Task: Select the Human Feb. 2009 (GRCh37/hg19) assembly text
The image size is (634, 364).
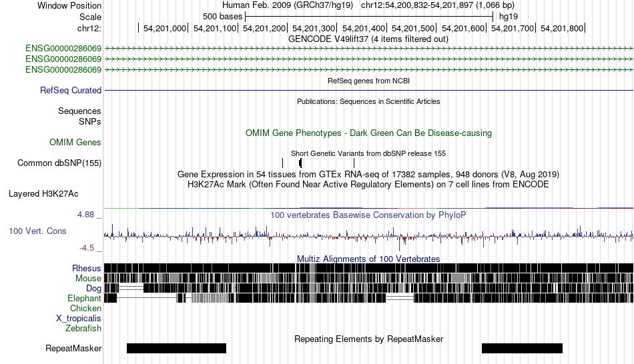Action: [288, 5]
